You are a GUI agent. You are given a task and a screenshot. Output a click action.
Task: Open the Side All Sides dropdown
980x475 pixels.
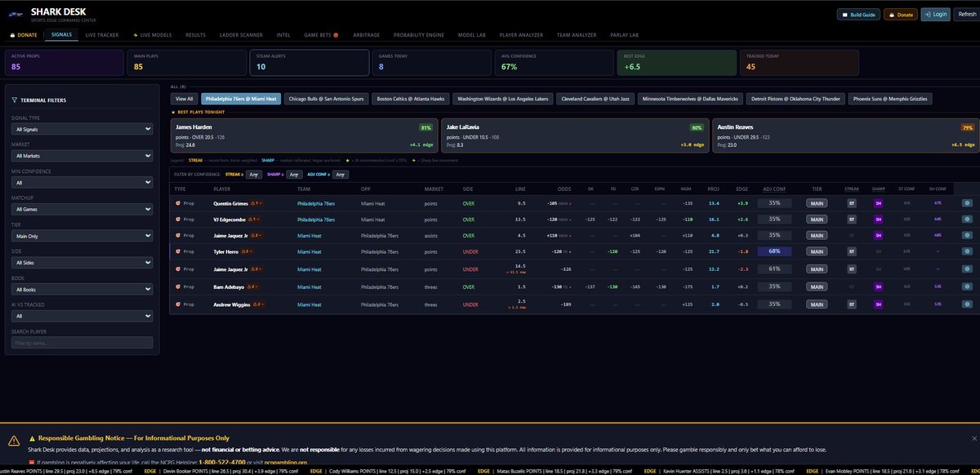coord(82,263)
